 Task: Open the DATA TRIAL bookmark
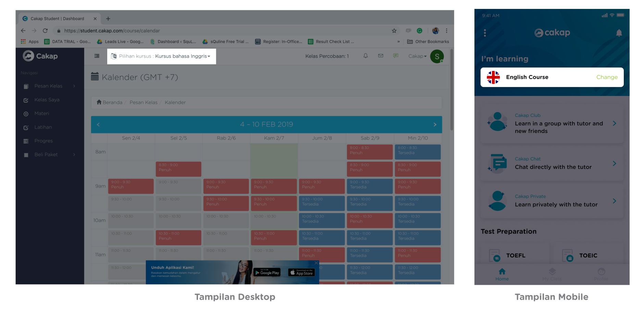(x=68, y=42)
